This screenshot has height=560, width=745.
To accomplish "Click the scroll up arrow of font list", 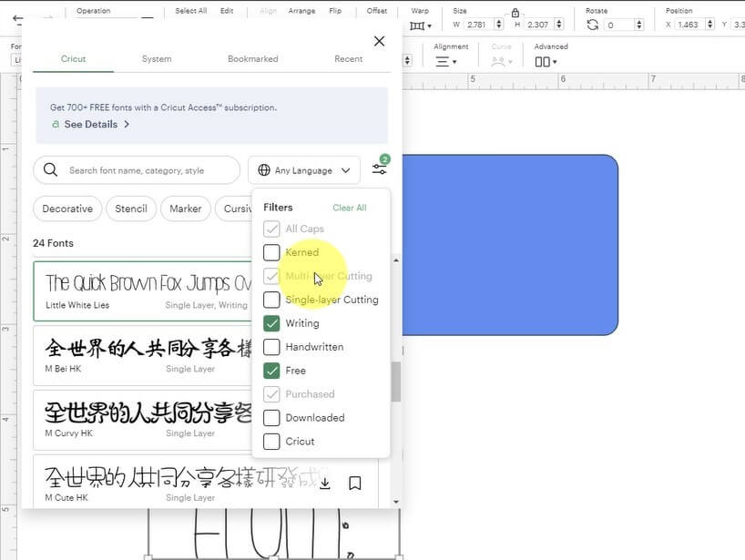I will point(396,260).
